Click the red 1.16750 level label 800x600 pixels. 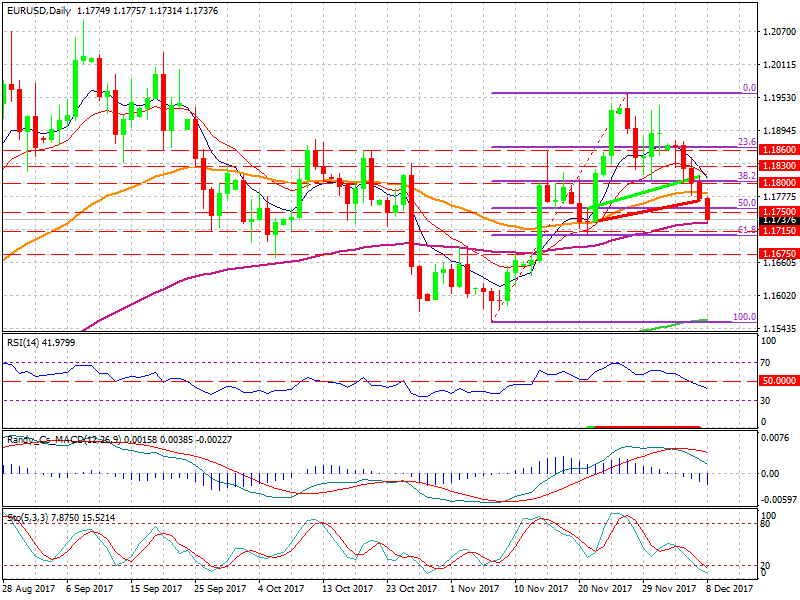pos(779,253)
